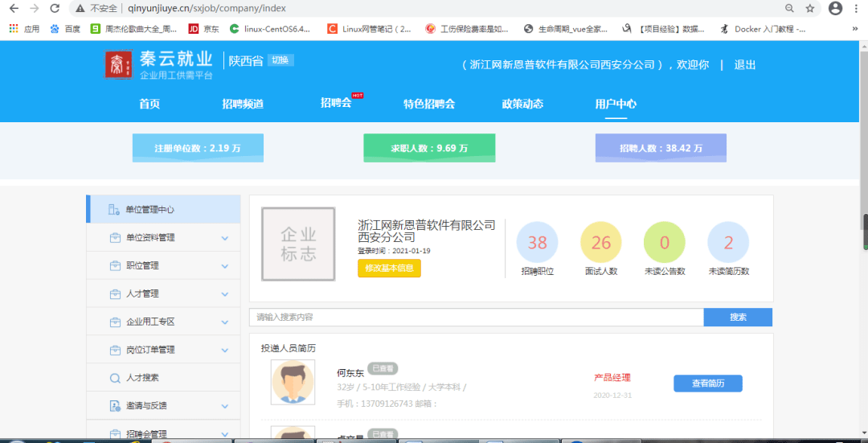This screenshot has height=443, width=868.
Task: Log out via 退出 link
Action: [x=744, y=65]
